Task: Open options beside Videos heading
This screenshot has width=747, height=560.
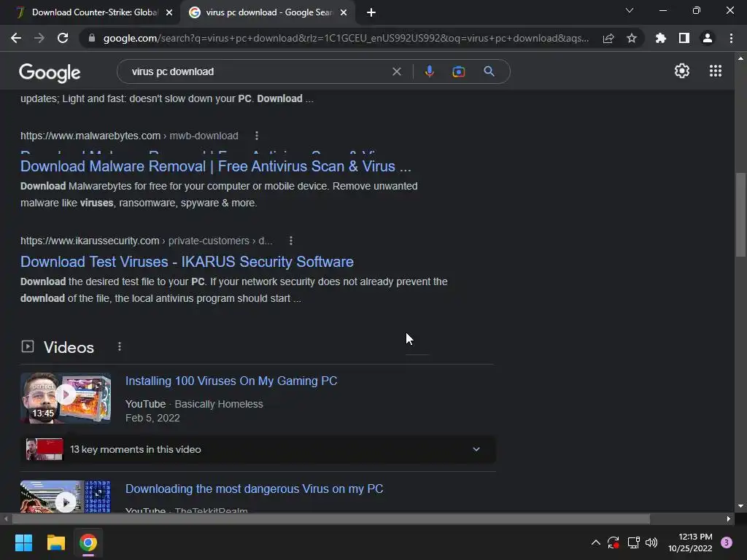Action: tap(120, 346)
